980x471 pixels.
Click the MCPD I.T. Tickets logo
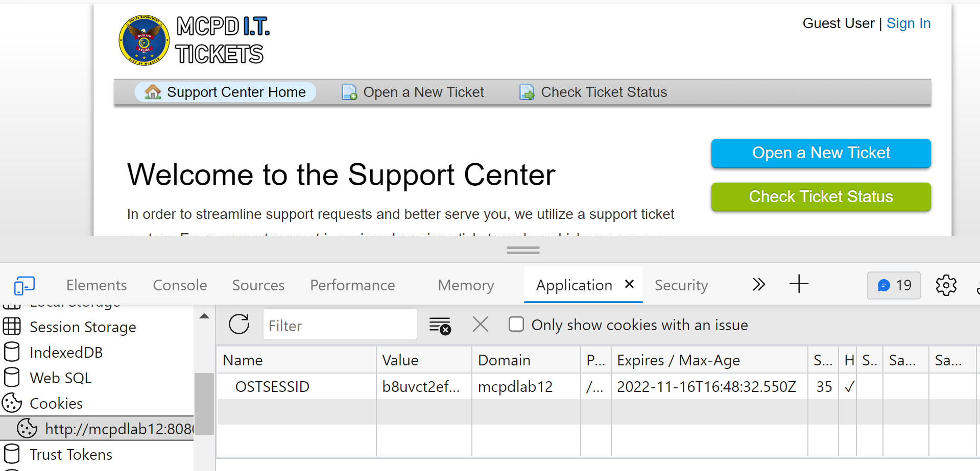(195, 40)
